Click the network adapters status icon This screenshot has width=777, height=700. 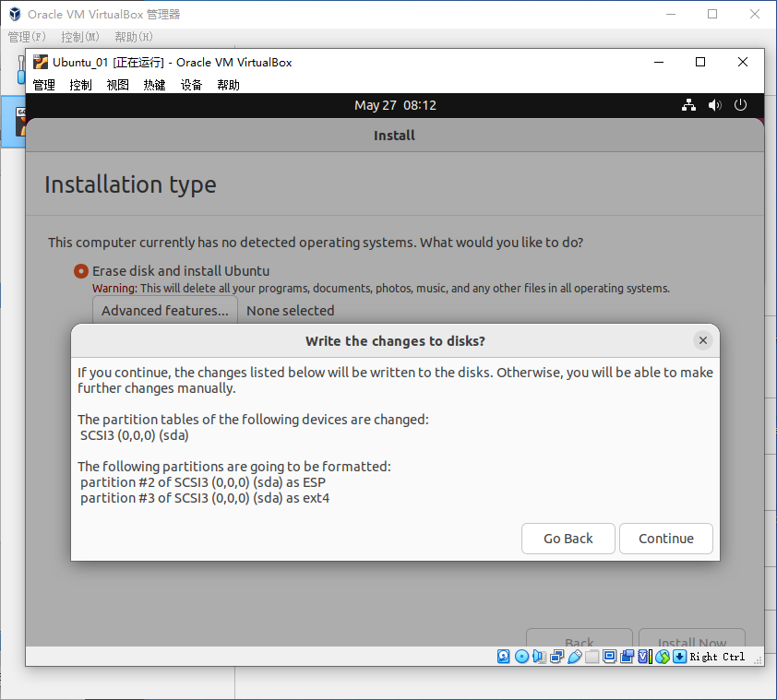557,657
